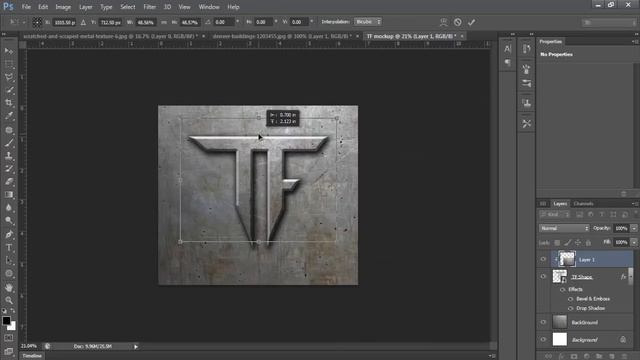Click the reference point locator grid

pyautogui.click(x=37, y=22)
